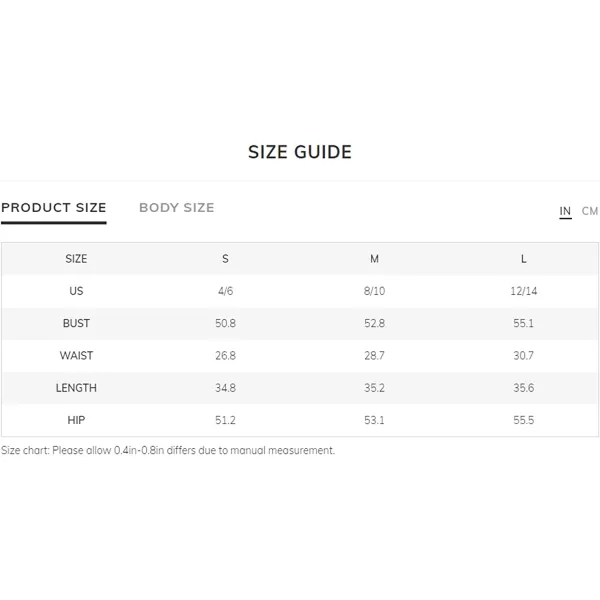600x600 pixels.
Task: Click the 4/6 US size cell
Action: point(225,291)
